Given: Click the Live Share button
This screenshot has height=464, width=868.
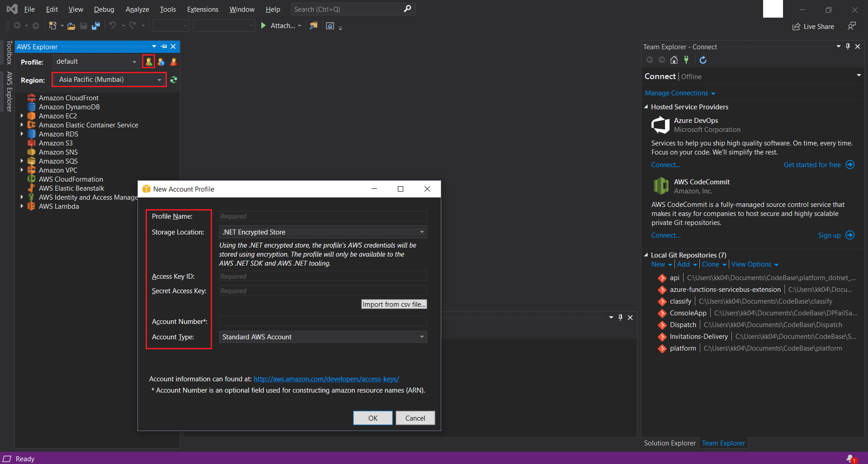Looking at the screenshot, I should coord(813,27).
